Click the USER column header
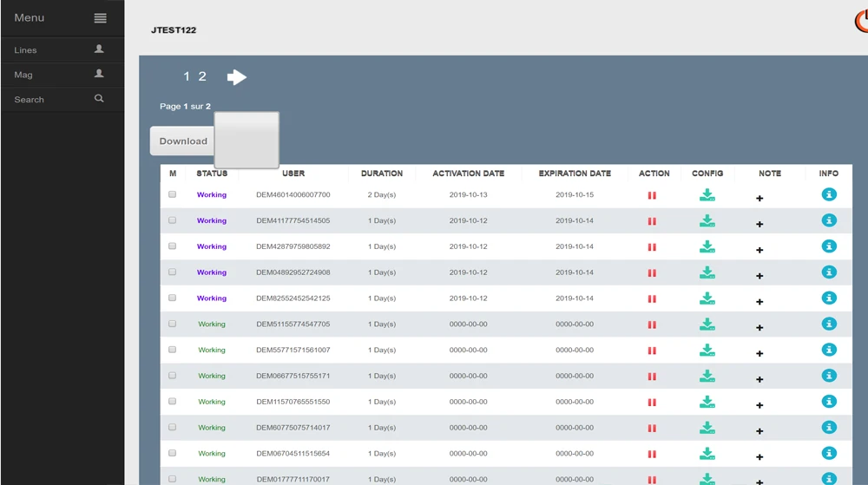868x485 pixels. pos(293,174)
